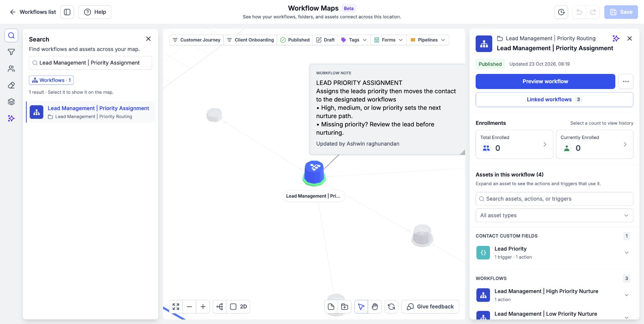This screenshot has height=324, width=644.
Task: Open the All asset types dropdown
Action: (x=554, y=215)
